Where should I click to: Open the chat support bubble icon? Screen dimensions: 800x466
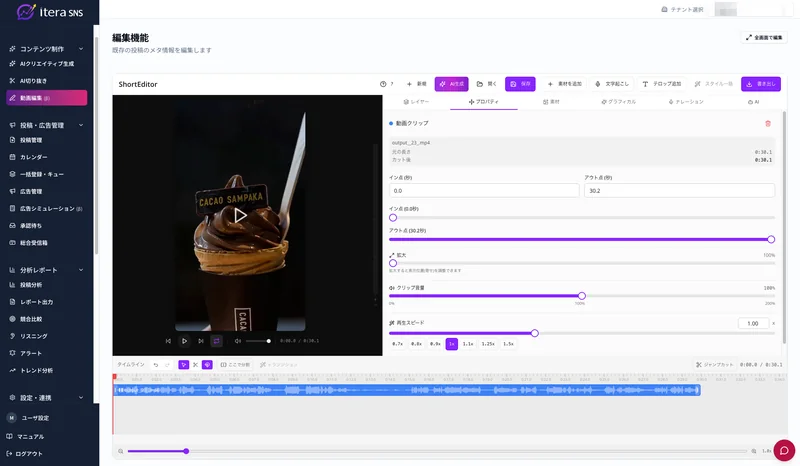coord(784,451)
